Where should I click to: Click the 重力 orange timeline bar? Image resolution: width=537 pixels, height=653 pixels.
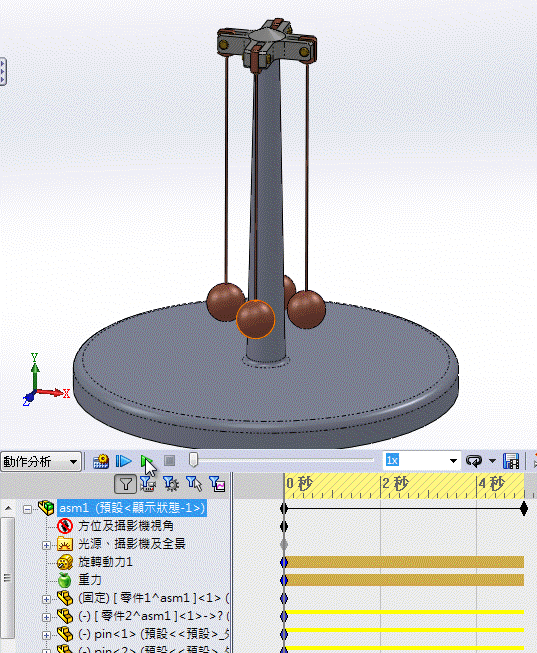pyautogui.click(x=404, y=580)
